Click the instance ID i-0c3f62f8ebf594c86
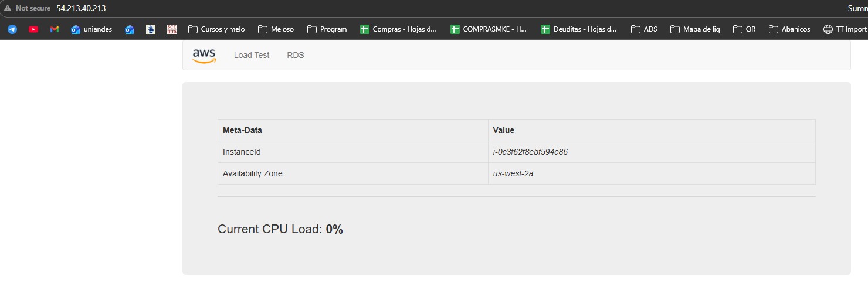Image resolution: width=868 pixels, height=293 pixels. tap(530, 152)
